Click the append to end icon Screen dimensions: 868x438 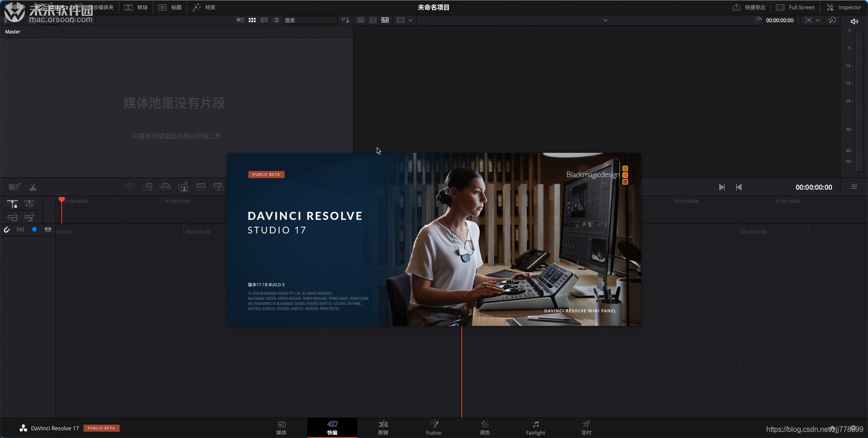[x=147, y=187]
